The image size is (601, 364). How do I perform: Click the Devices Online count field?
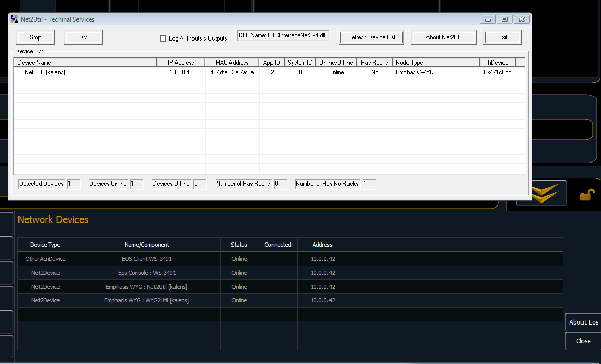pyautogui.click(x=137, y=184)
